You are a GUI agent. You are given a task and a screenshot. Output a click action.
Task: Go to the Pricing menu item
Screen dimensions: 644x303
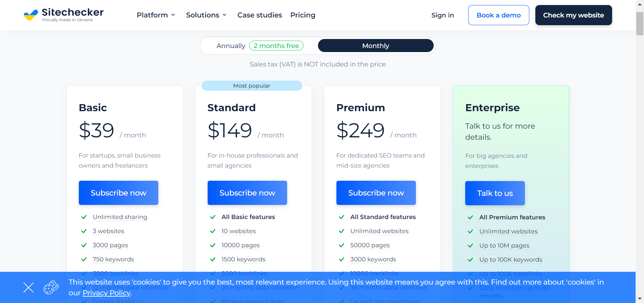tap(303, 15)
